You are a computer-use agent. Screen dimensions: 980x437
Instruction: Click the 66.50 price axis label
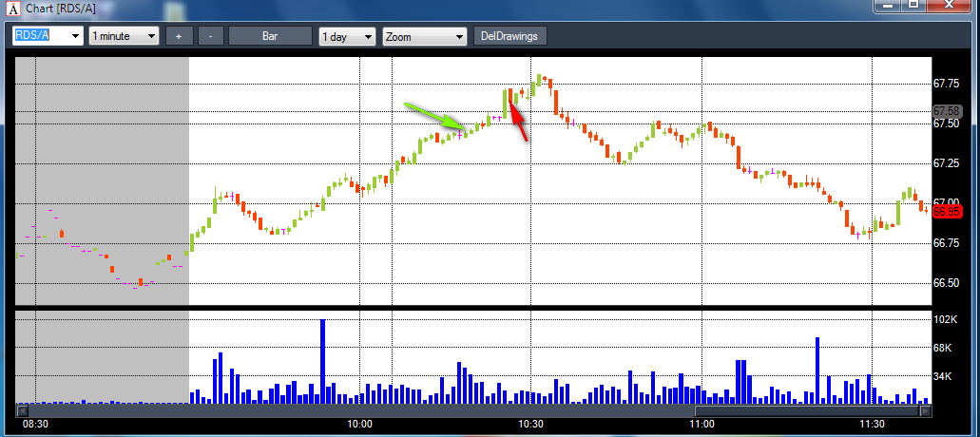pyautogui.click(x=946, y=283)
